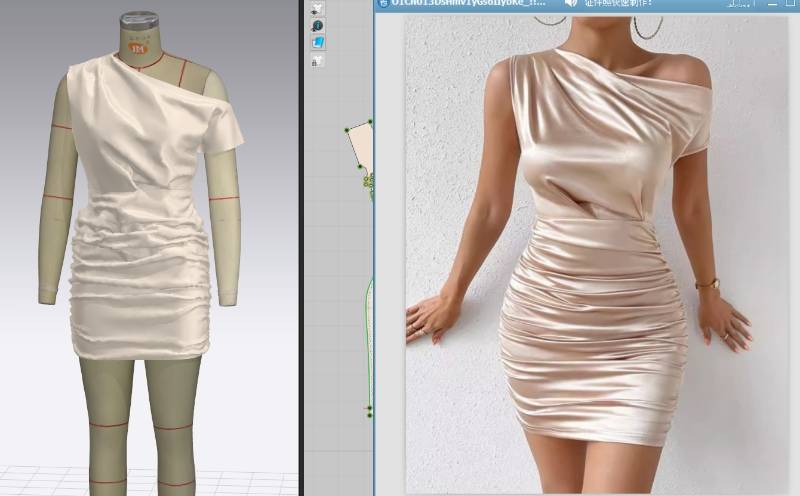Select the blue cube icon in vertical toolbar
Viewport: 800px width, 496px height.
point(318,43)
